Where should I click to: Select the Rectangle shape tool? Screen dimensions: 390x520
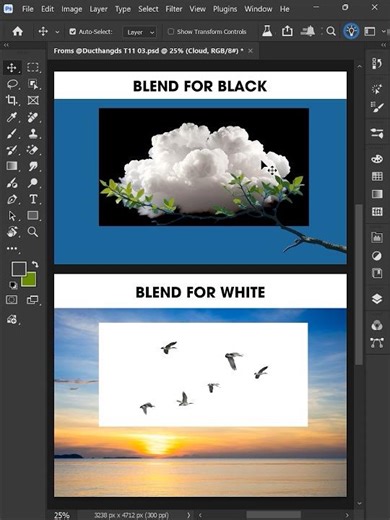pos(33,215)
